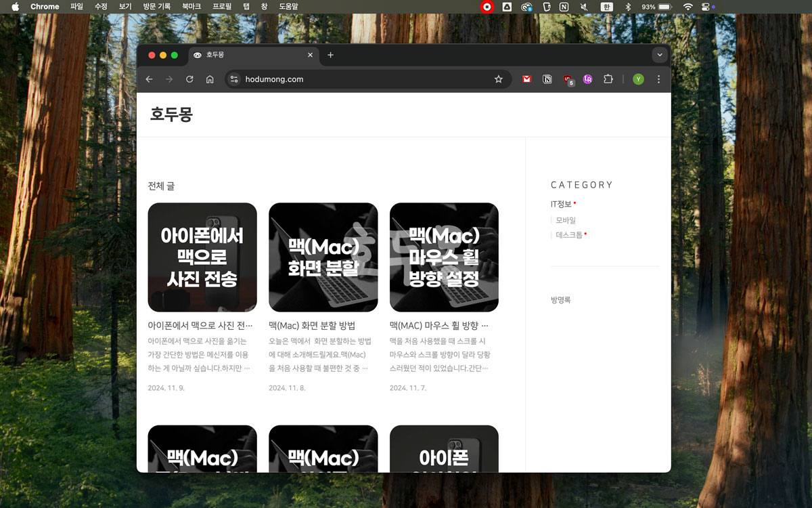Open the 프로필 menu

click(222, 7)
